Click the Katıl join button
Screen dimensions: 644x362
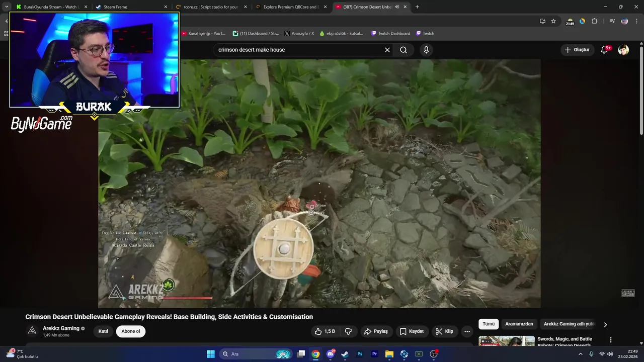tap(103, 331)
